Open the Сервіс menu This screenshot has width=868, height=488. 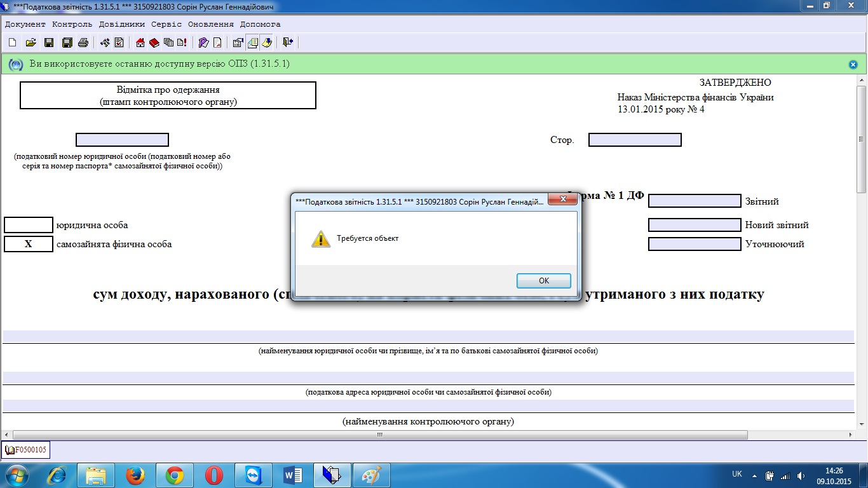[166, 24]
